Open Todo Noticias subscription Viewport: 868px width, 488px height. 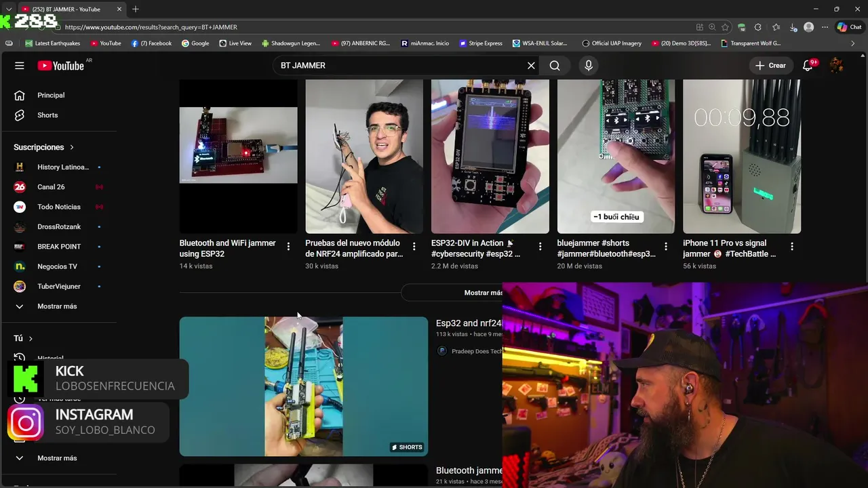click(58, 207)
